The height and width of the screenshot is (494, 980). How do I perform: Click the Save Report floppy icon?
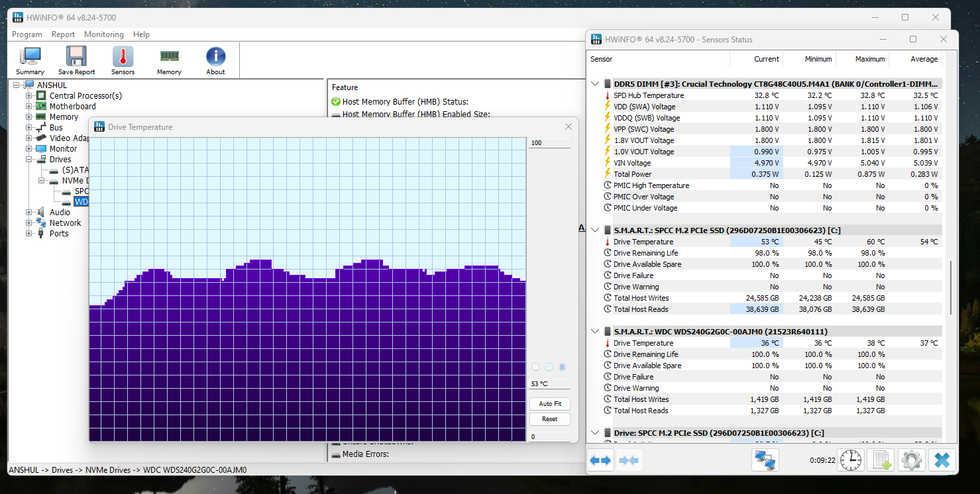tap(76, 60)
